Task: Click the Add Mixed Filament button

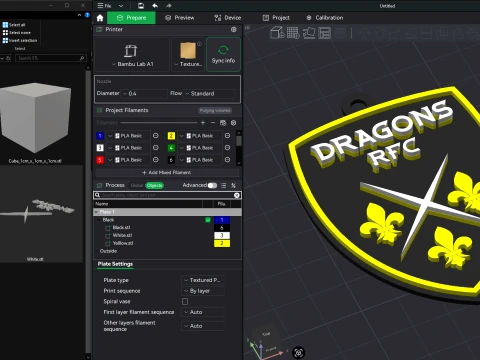Action: coord(167,172)
